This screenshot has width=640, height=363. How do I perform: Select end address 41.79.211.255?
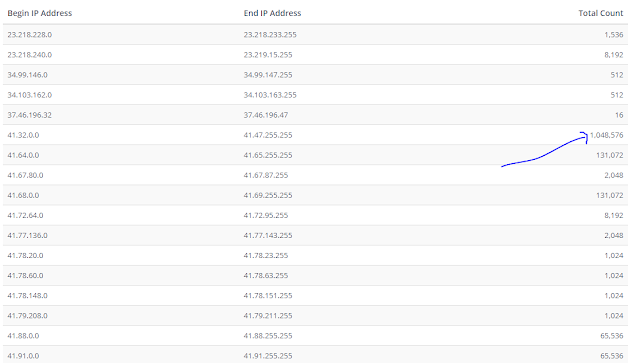click(268, 315)
